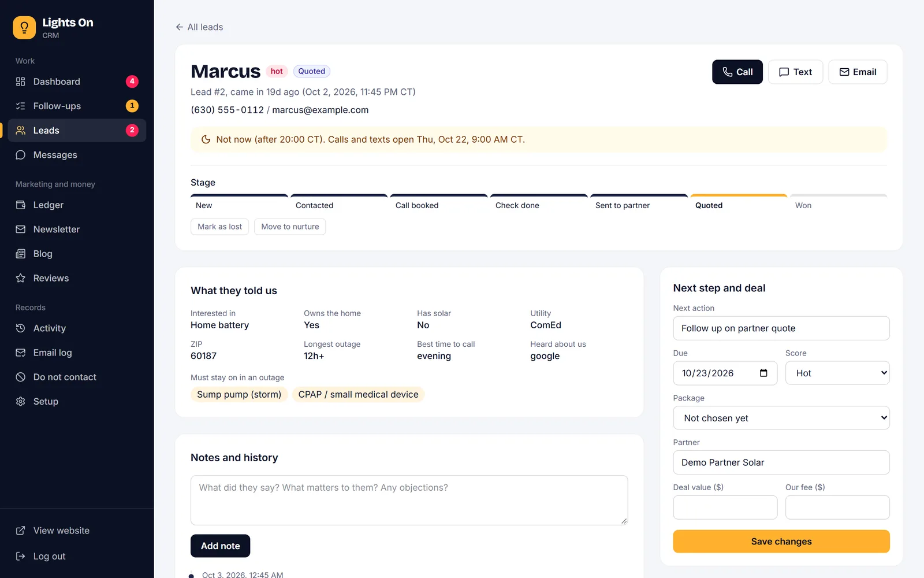Click the Email button in header
Viewport: 924px width, 578px height.
pyautogui.click(x=858, y=72)
